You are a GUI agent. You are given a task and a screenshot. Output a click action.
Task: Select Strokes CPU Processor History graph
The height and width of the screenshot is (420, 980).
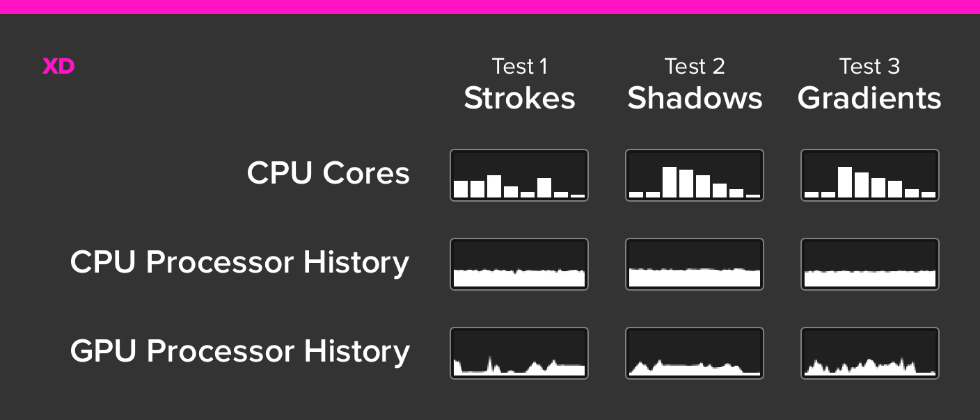pyautogui.click(x=519, y=264)
